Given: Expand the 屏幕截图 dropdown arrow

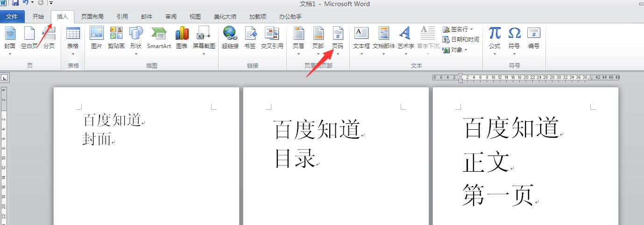Looking at the screenshot, I should 204,54.
